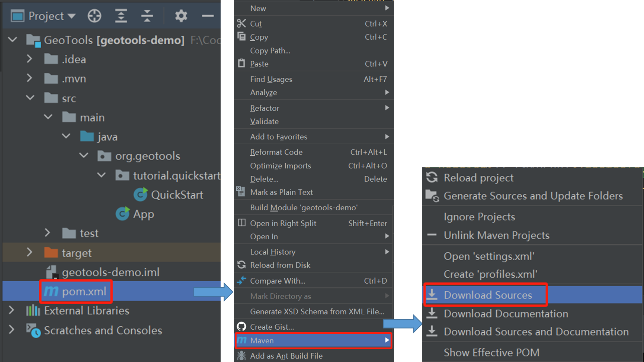
Task: Choose Build Module 'geotools-demo'
Action: point(314,207)
